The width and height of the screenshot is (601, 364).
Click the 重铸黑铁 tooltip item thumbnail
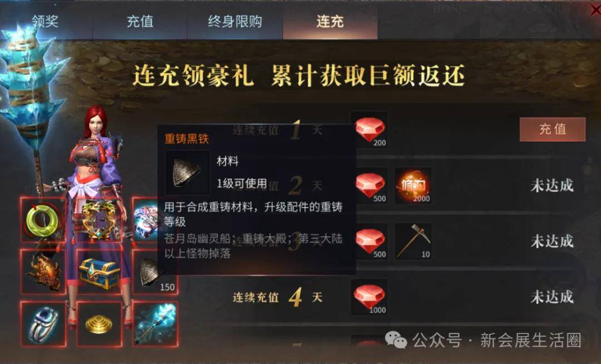pos(188,172)
